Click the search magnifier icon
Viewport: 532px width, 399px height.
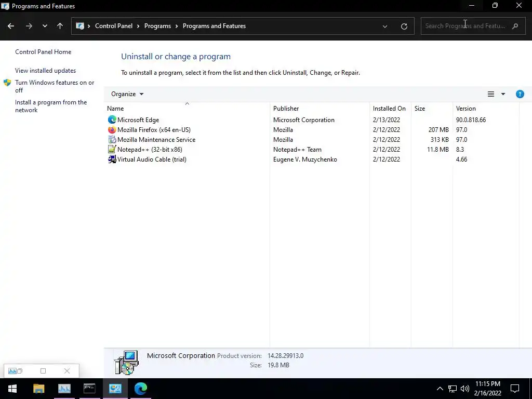point(515,26)
